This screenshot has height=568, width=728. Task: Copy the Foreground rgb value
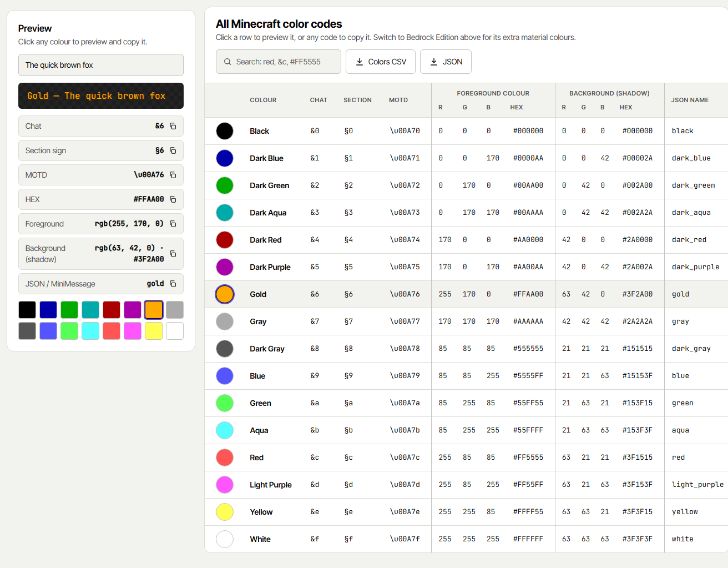[173, 224]
